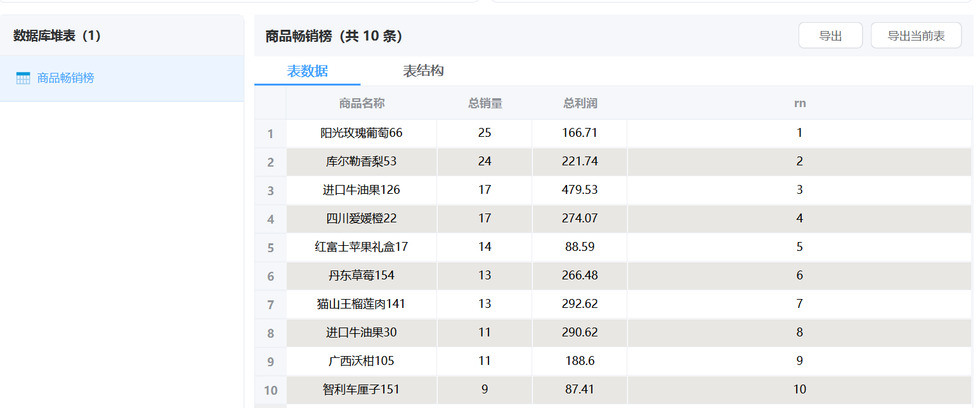Screen dimensions: 980x408
Task: Select the cell 阳光玫瑰葡萄66
Action: [x=361, y=133]
